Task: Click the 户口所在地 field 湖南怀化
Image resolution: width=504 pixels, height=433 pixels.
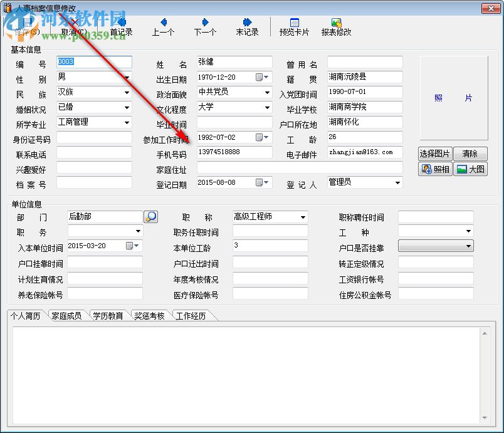Action: point(365,122)
